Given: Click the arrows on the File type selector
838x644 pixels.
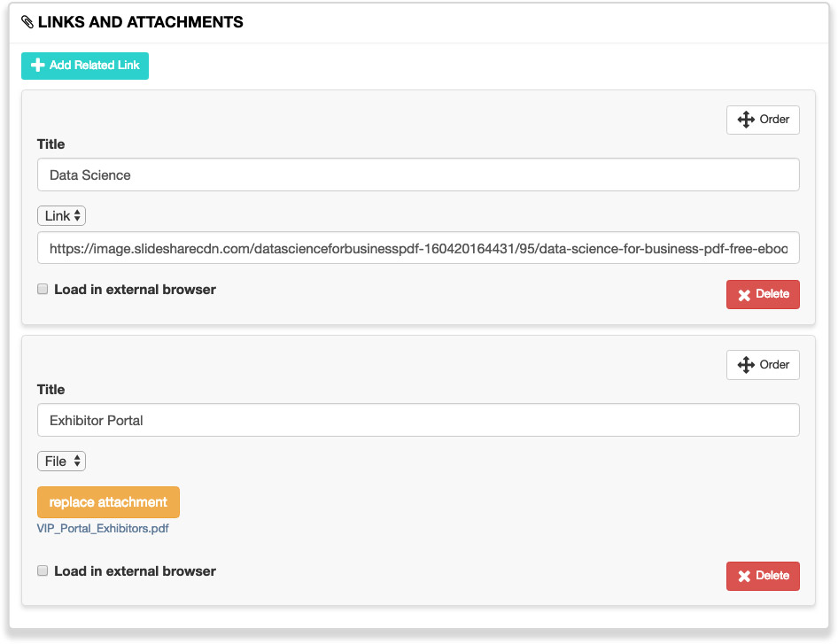Looking at the screenshot, I should 77,461.
